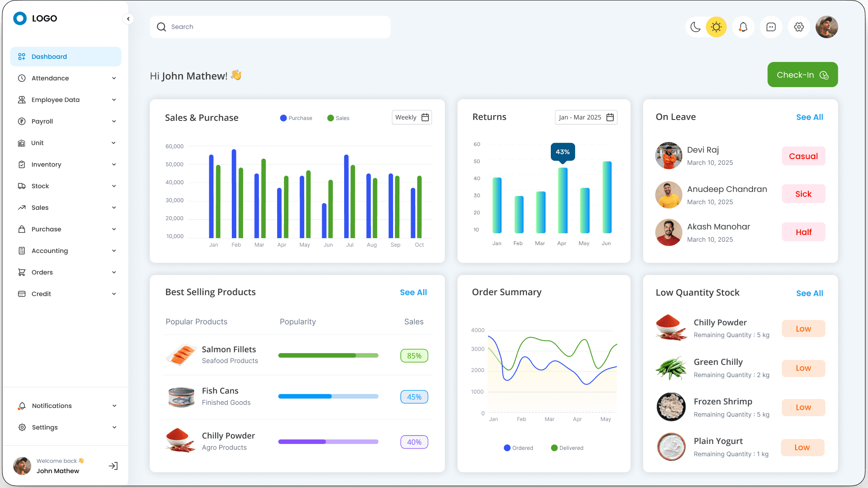Toggle the Purchase legend in Sales chart
This screenshot has height=488, width=868.
pos(296,118)
